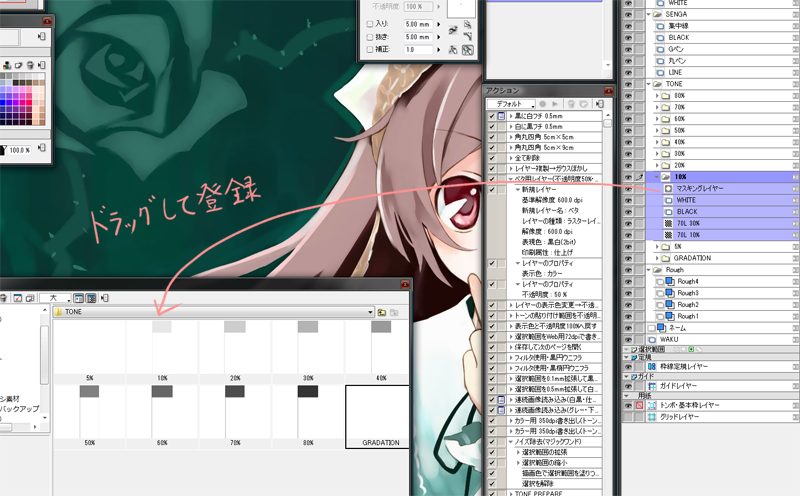Click the play button in the Action panel
Image resolution: width=800 pixels, height=496 pixels.
pos(555,104)
